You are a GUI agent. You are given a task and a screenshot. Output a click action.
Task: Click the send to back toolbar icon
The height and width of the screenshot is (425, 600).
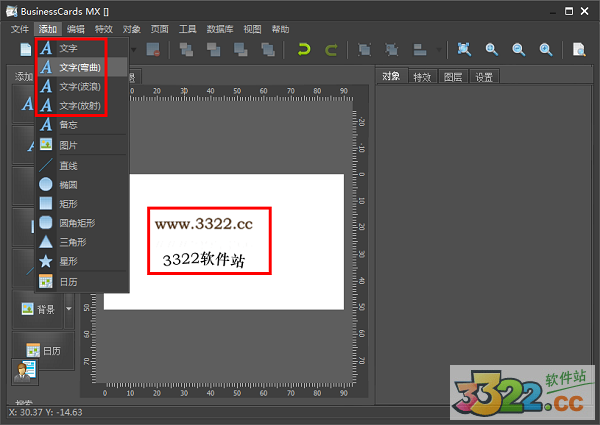[268, 50]
